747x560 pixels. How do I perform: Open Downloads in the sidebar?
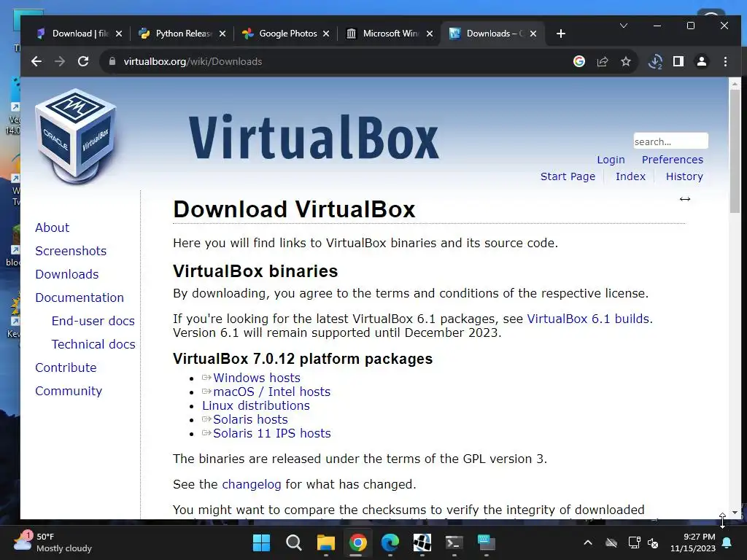pos(66,274)
